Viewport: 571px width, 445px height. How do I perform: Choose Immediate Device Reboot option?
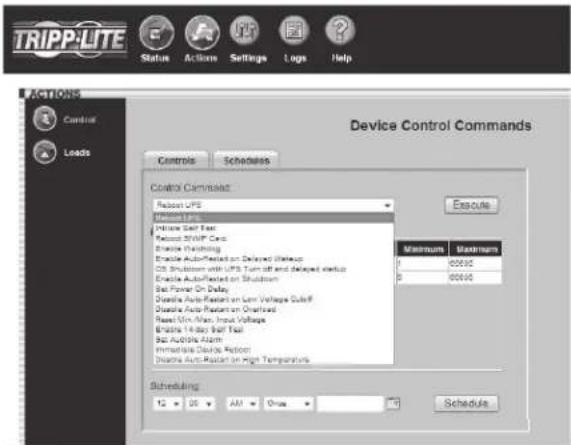(x=273, y=350)
